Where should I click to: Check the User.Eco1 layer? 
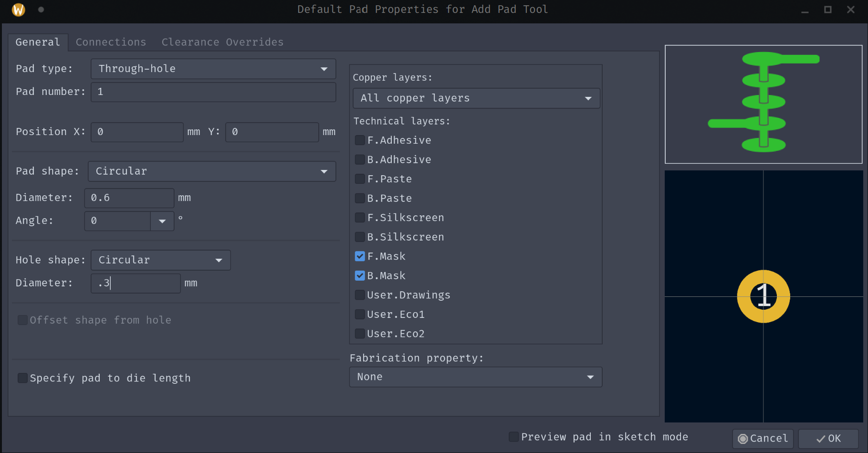(360, 314)
